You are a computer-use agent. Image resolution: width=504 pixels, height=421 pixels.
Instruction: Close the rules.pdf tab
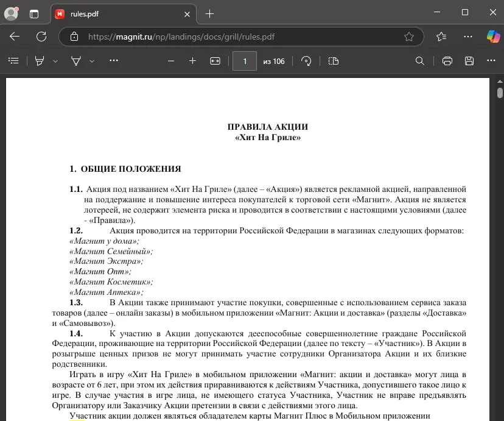click(187, 14)
